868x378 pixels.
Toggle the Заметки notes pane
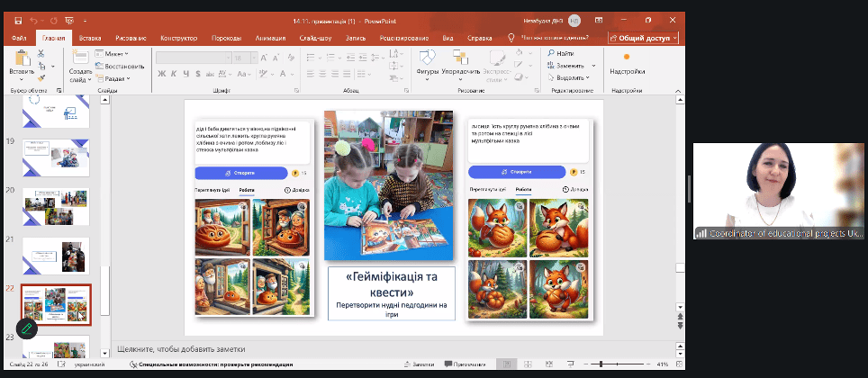click(x=419, y=364)
